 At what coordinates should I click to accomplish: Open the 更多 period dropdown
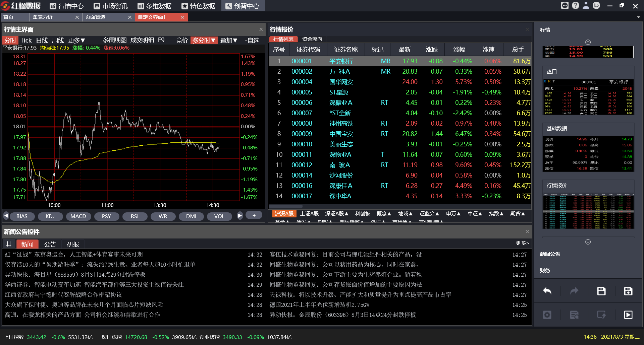pos(76,40)
